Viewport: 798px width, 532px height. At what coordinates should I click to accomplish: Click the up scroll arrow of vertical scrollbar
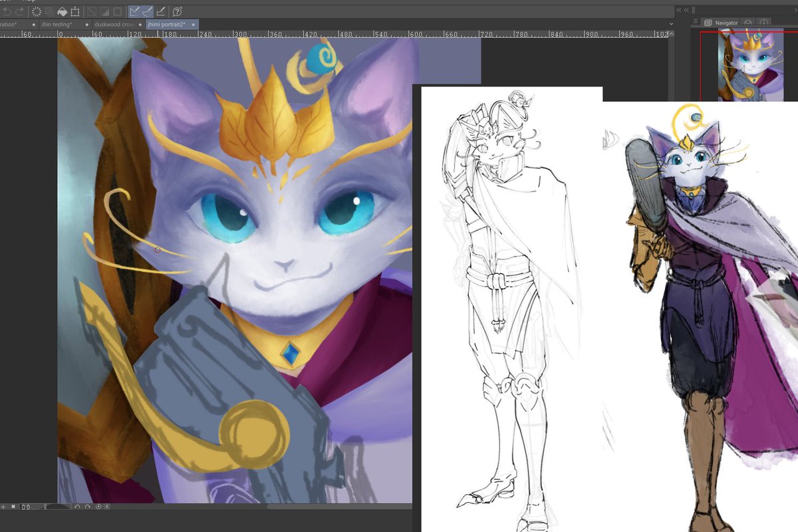coord(670,34)
